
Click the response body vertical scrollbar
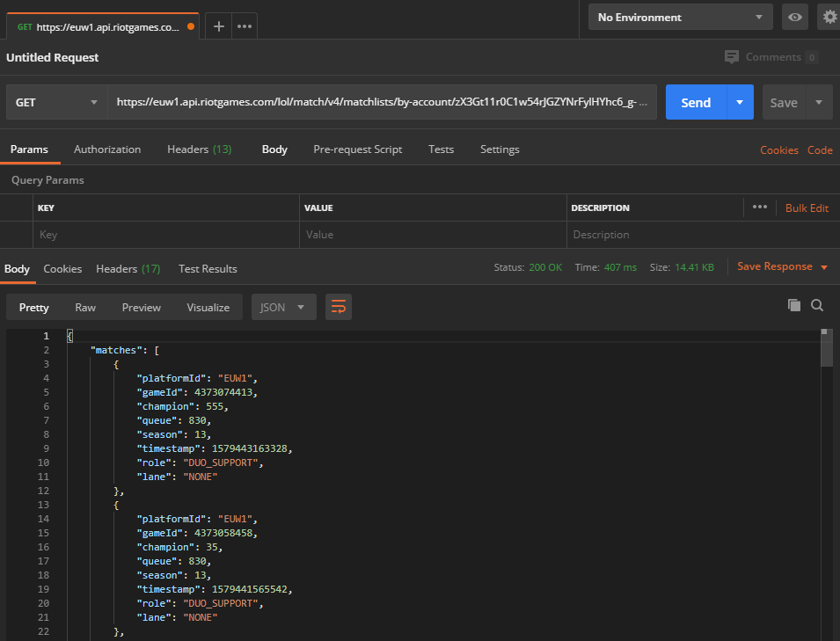[x=827, y=348]
